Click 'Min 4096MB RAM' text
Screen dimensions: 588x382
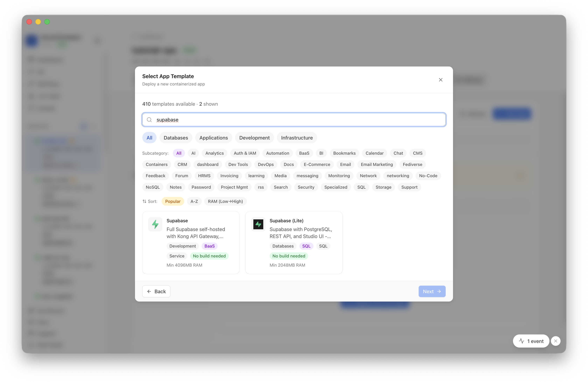[x=184, y=265]
